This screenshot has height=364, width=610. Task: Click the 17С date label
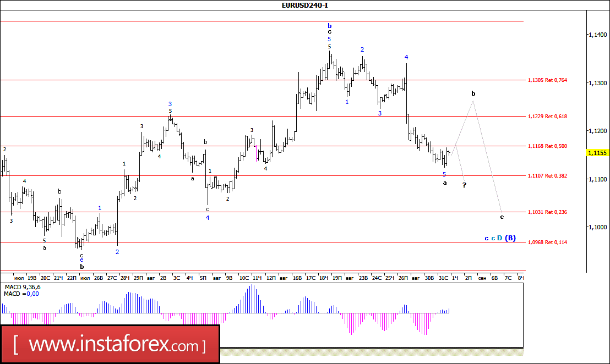point(311,278)
